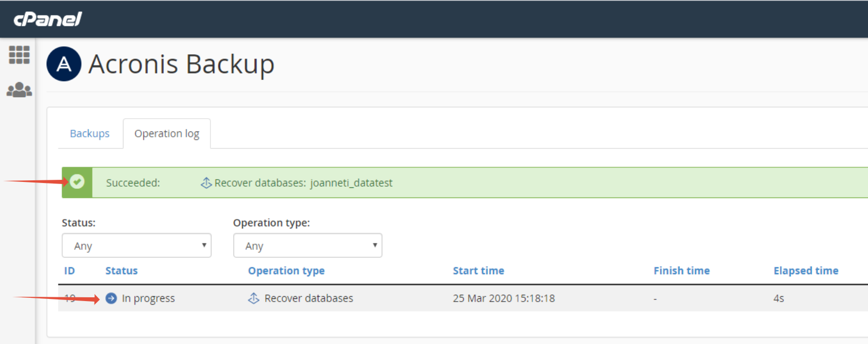Switch to the Backups tab
868x344 pixels.
pyautogui.click(x=90, y=134)
